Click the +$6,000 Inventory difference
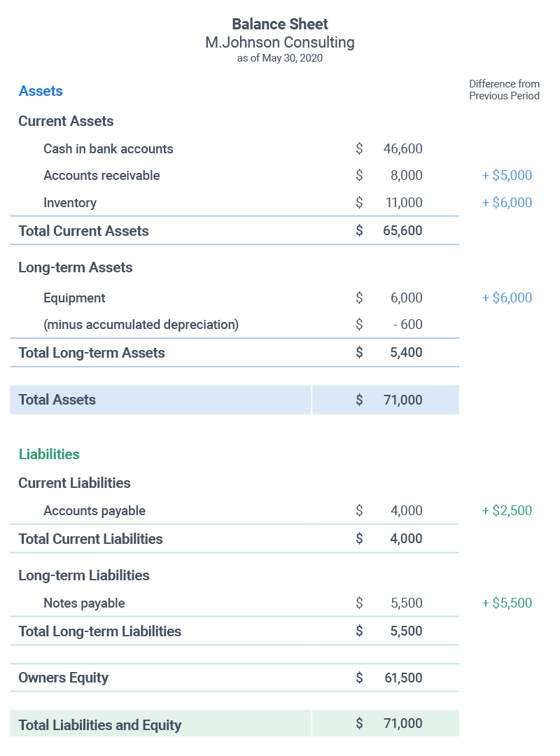The height and width of the screenshot is (756, 560). (507, 203)
